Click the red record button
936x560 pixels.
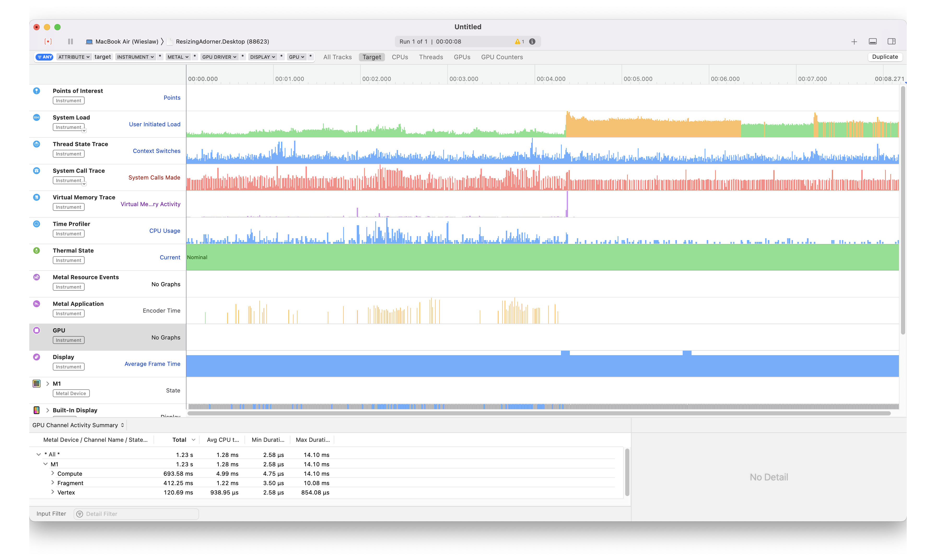(x=48, y=41)
